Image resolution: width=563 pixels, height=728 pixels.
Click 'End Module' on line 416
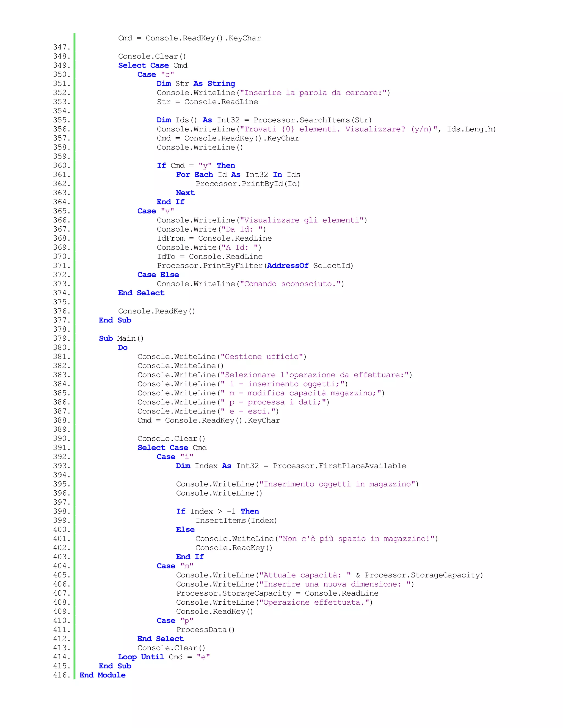point(102,675)
